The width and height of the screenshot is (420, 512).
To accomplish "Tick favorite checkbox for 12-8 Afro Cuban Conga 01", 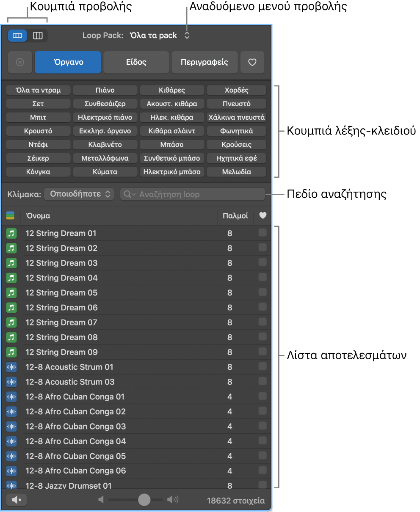I will click(262, 396).
